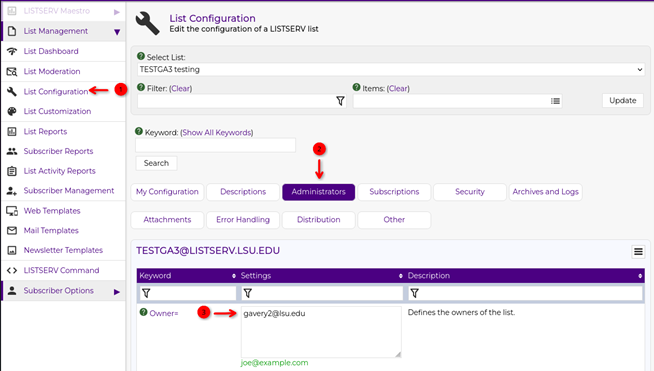Open the Other tab
This screenshot has width=654, height=371.
click(394, 220)
